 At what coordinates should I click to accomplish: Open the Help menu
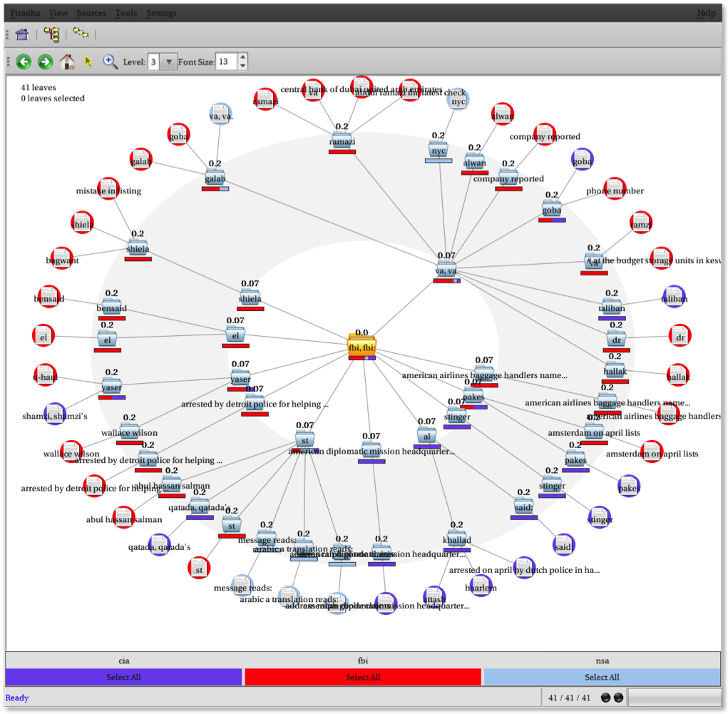click(706, 13)
